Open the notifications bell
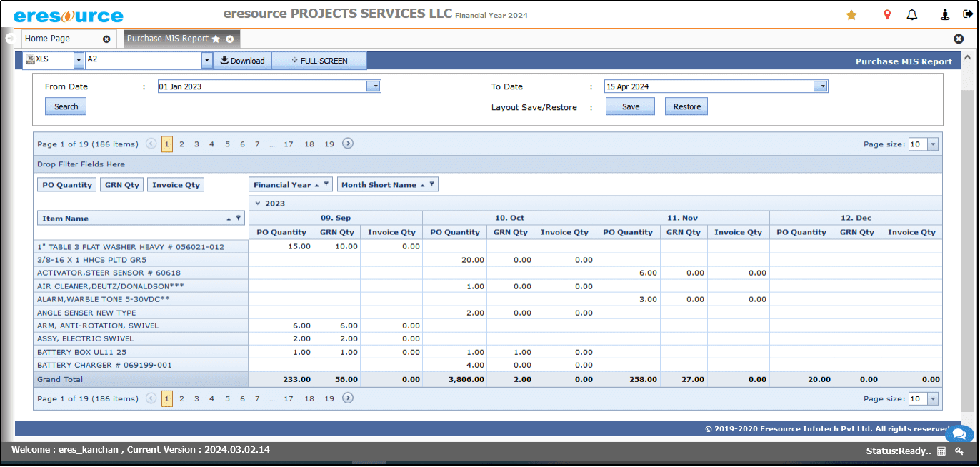The width and height of the screenshot is (980, 467). (912, 15)
